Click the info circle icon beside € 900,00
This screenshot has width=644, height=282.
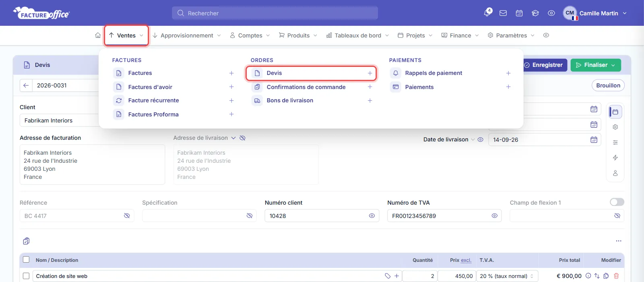588,276
